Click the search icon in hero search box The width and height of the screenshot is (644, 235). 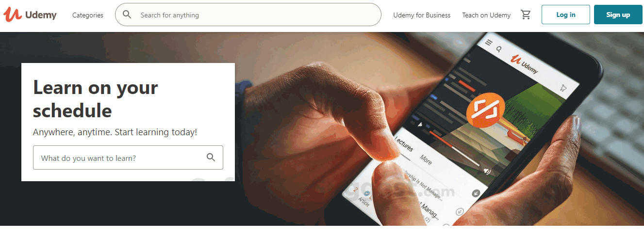click(211, 157)
